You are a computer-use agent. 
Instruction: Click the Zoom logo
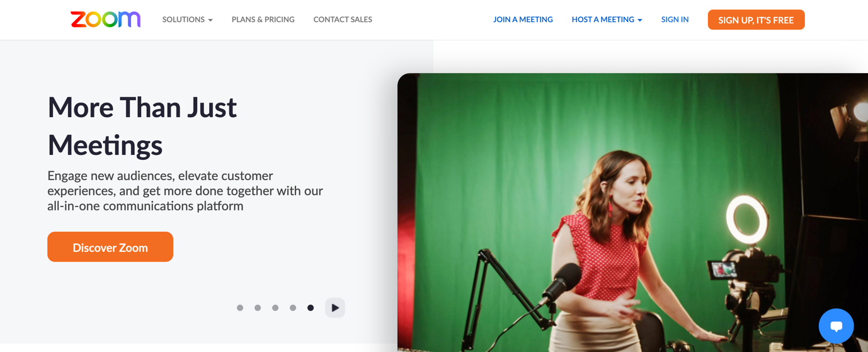[x=105, y=20]
